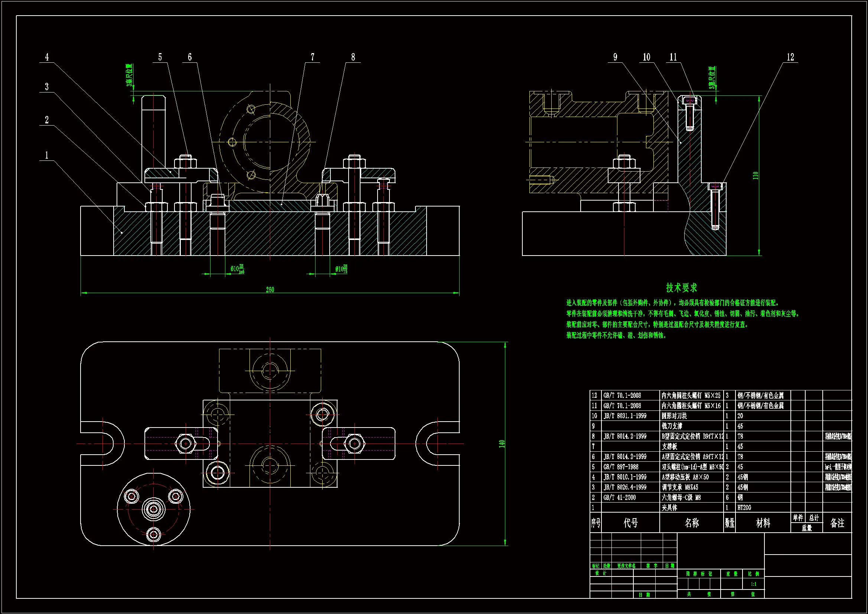
Task: Click part balloon number 4 label
Action: coord(47,57)
